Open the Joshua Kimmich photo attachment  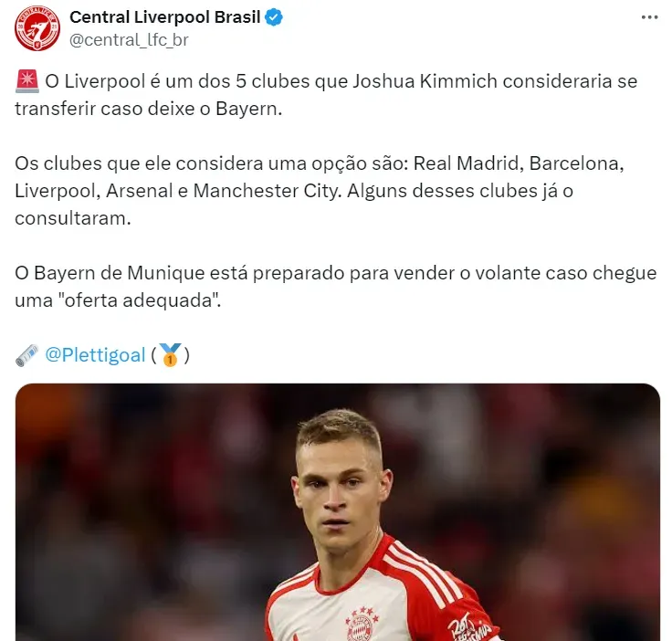pos(338,512)
